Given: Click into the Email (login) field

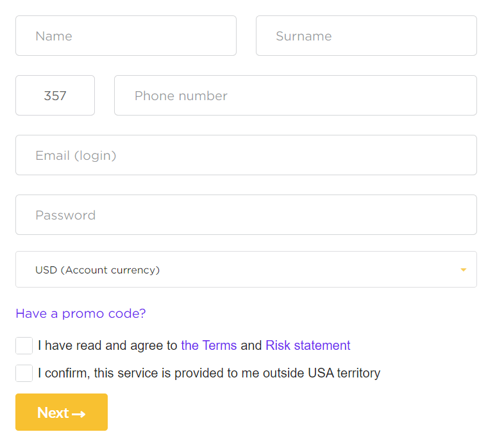Looking at the screenshot, I should click(246, 155).
